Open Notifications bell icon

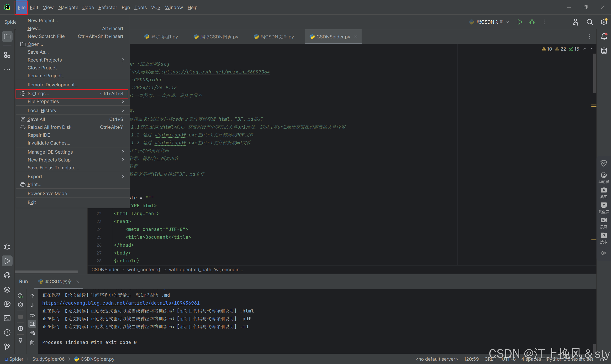[x=604, y=37]
